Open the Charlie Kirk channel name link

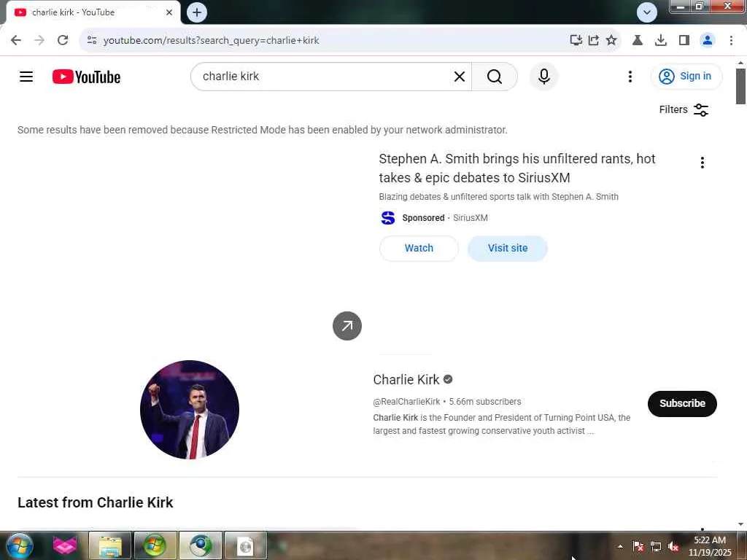[x=406, y=379]
